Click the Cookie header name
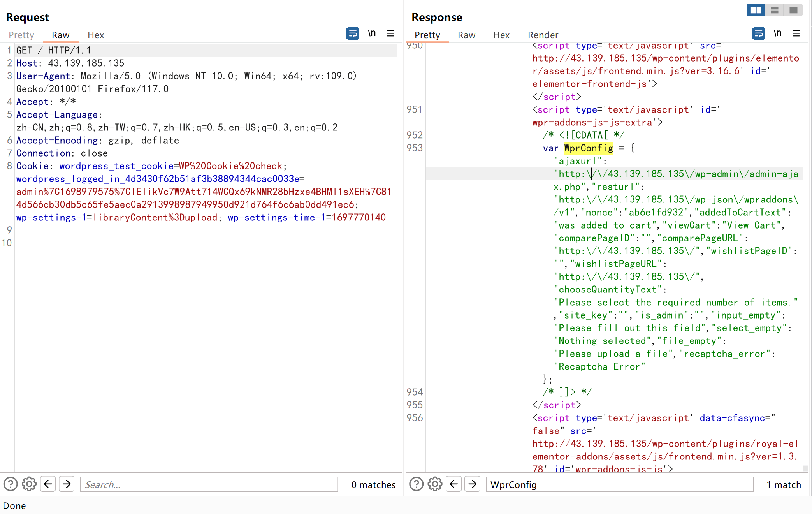This screenshot has height=514, width=812. (32, 166)
